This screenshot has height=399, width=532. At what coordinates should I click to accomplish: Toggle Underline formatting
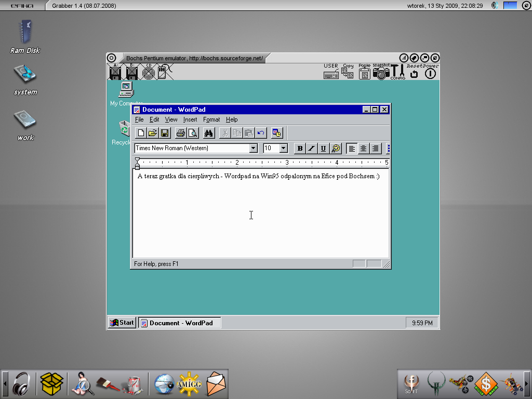click(x=323, y=148)
